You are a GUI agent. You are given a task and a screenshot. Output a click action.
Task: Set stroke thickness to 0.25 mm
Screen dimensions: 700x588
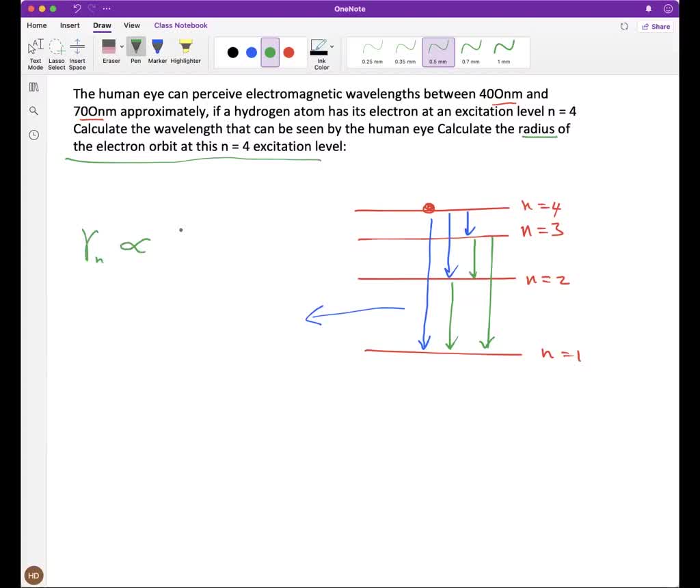coord(373,52)
